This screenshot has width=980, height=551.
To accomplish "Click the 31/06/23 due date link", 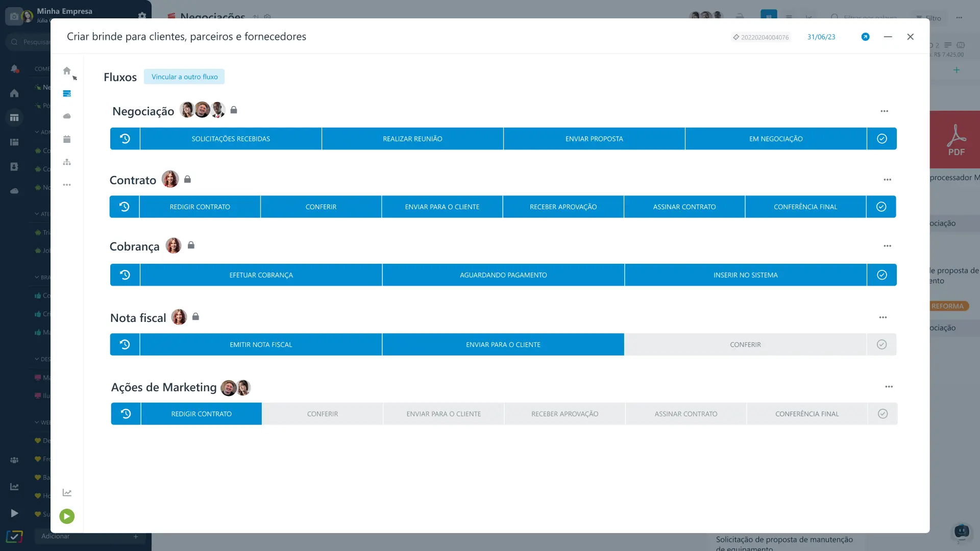I will (821, 37).
